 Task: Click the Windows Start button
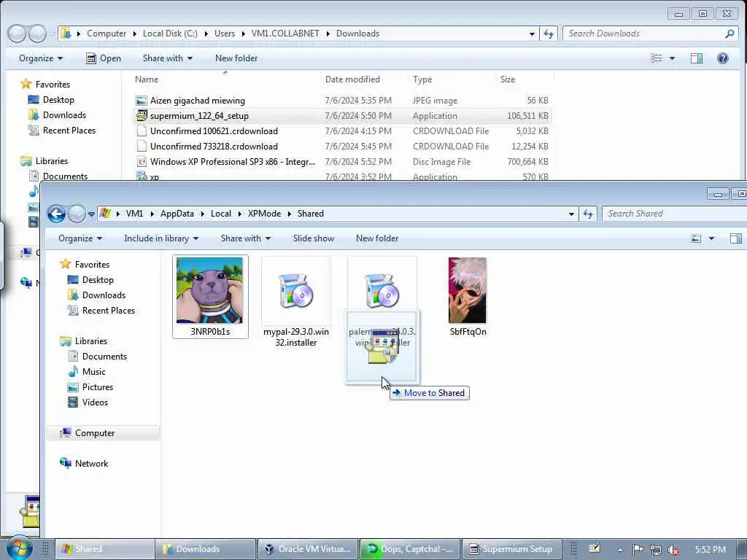[x=19, y=548]
